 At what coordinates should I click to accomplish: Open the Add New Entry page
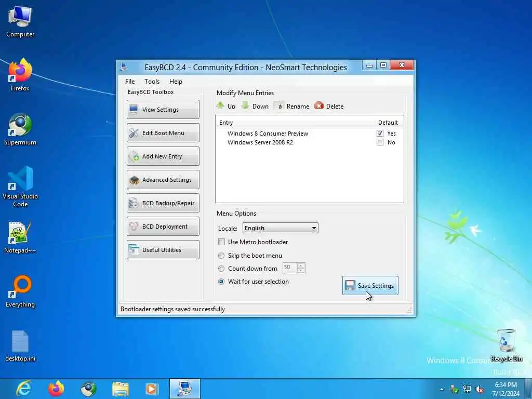tap(163, 156)
